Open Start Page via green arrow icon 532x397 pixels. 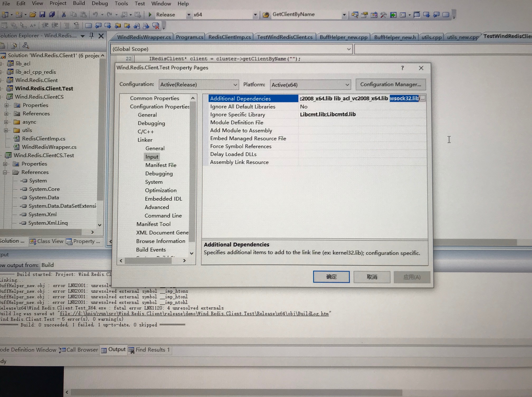click(x=393, y=15)
